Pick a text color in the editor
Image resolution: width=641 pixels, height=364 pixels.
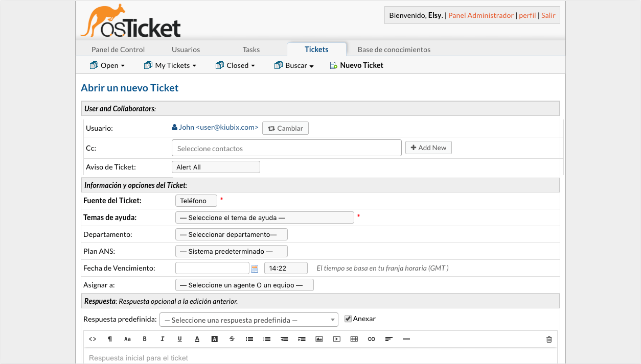pyautogui.click(x=197, y=339)
